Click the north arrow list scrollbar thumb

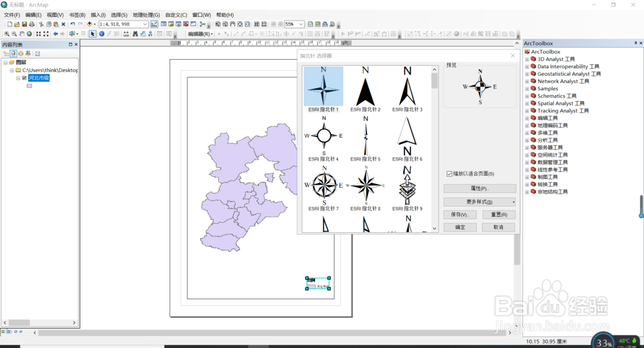(435, 81)
